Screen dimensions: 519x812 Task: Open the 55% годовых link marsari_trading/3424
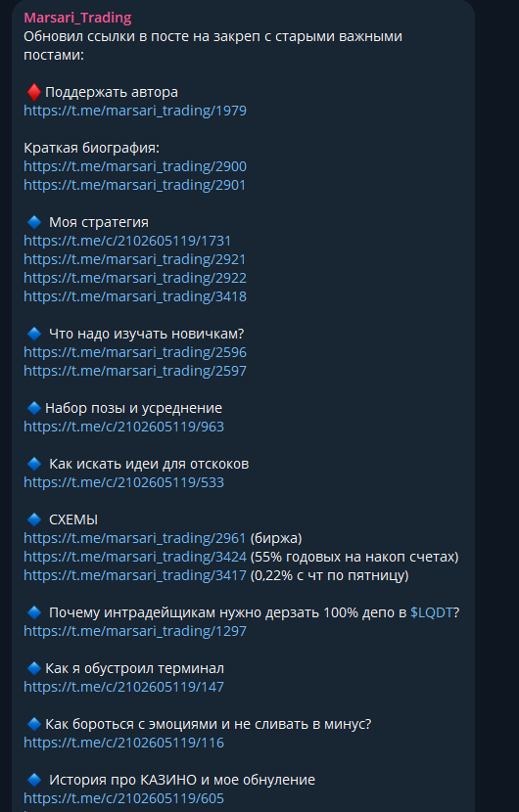135,558
